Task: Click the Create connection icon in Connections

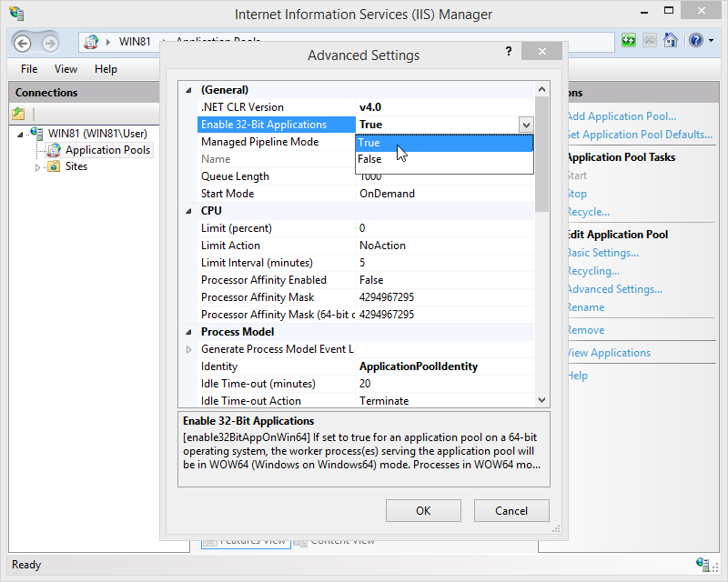Action: click(x=18, y=113)
